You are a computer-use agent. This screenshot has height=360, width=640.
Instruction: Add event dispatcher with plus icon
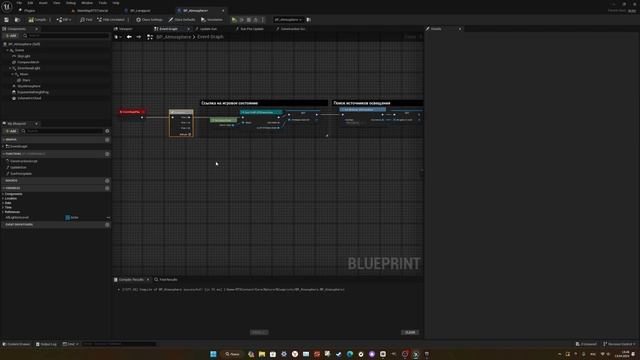(x=107, y=224)
